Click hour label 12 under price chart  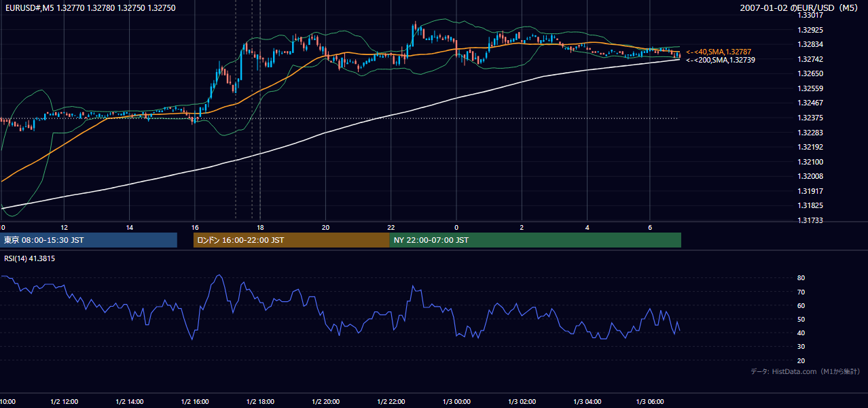tap(64, 227)
